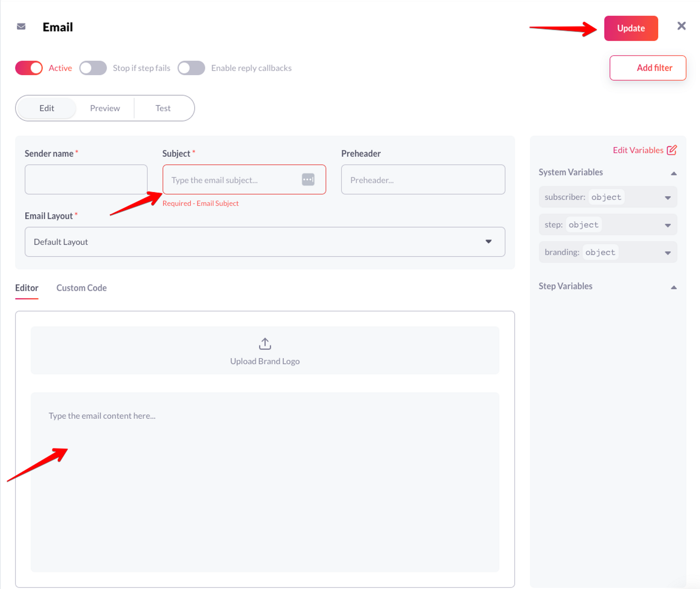
Task: Click the variable insert icon in Subject field
Action: coord(308,180)
